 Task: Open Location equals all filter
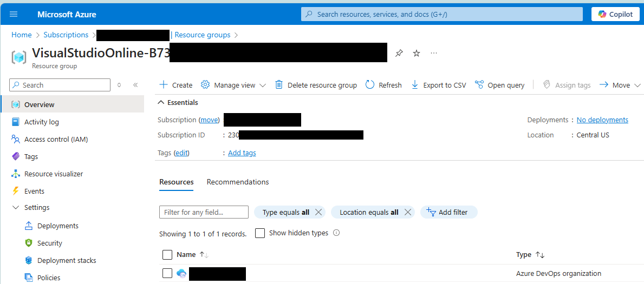click(369, 212)
